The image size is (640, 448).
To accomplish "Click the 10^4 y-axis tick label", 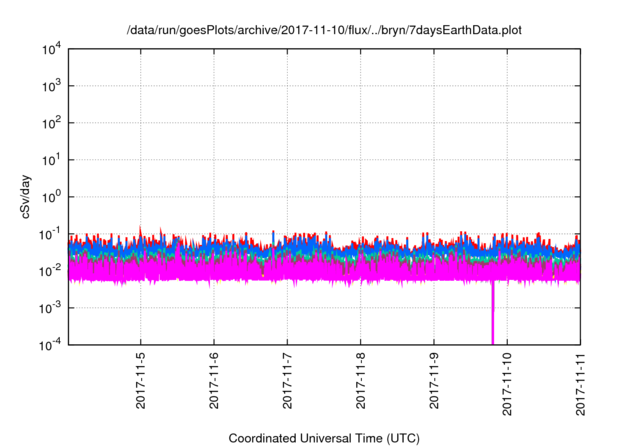I will 51,49.
